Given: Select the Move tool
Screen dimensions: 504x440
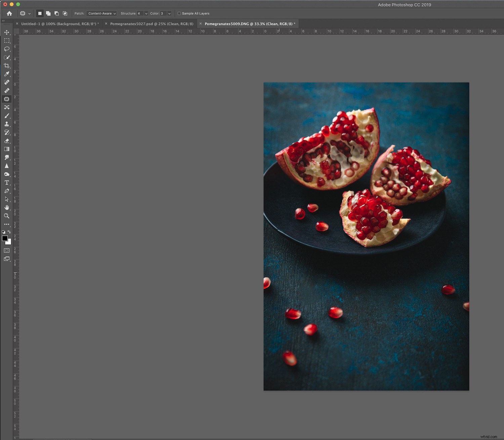Looking at the screenshot, I should pos(7,32).
